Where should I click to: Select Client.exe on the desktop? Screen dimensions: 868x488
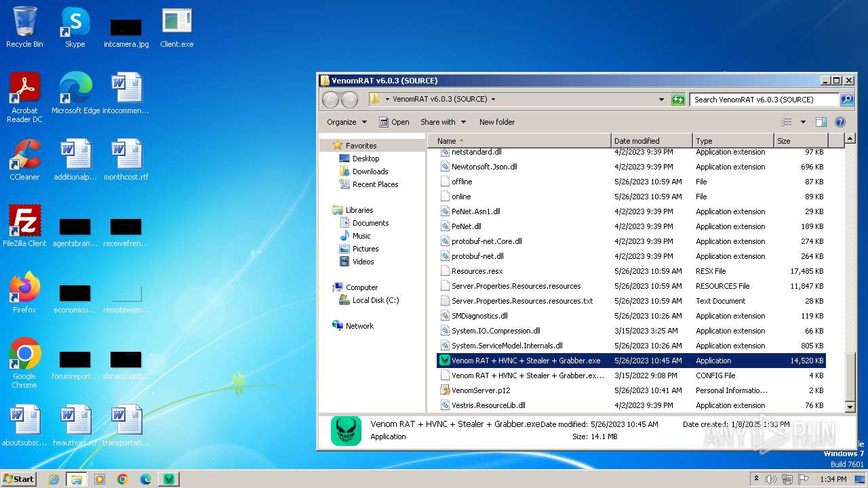click(177, 27)
